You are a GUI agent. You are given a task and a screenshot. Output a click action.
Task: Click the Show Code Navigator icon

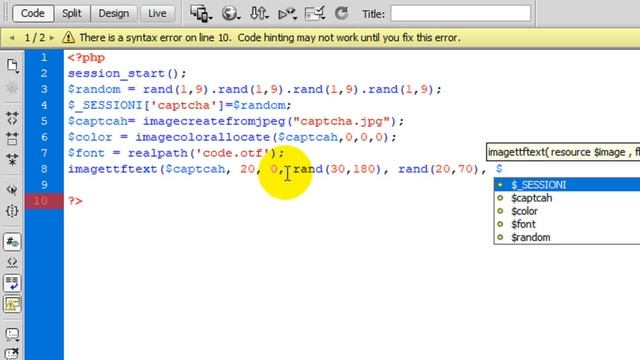tap(12, 87)
